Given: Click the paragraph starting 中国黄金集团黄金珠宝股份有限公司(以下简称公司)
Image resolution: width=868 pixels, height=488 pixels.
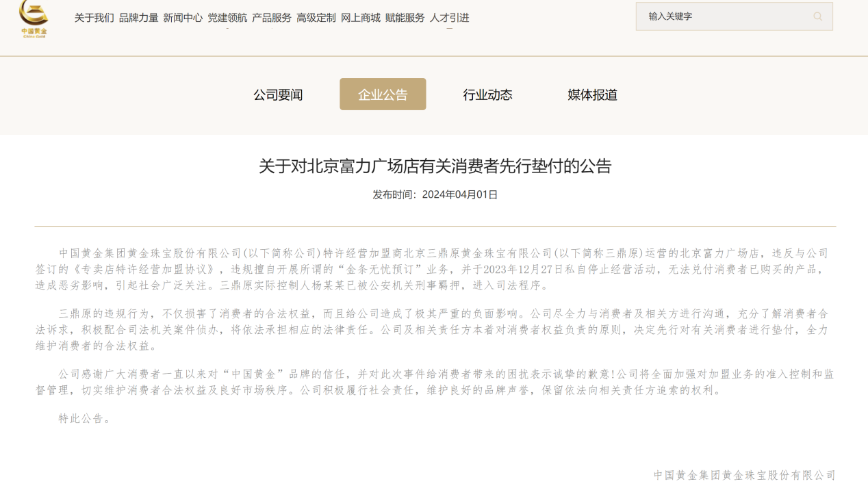Looking at the screenshot, I should 433,269.
